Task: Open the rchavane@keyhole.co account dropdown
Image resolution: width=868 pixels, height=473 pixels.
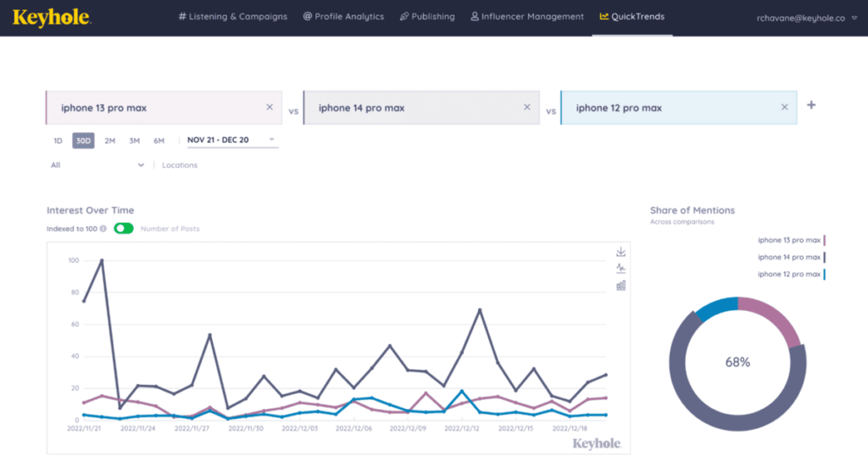Action: pyautogui.click(x=806, y=19)
